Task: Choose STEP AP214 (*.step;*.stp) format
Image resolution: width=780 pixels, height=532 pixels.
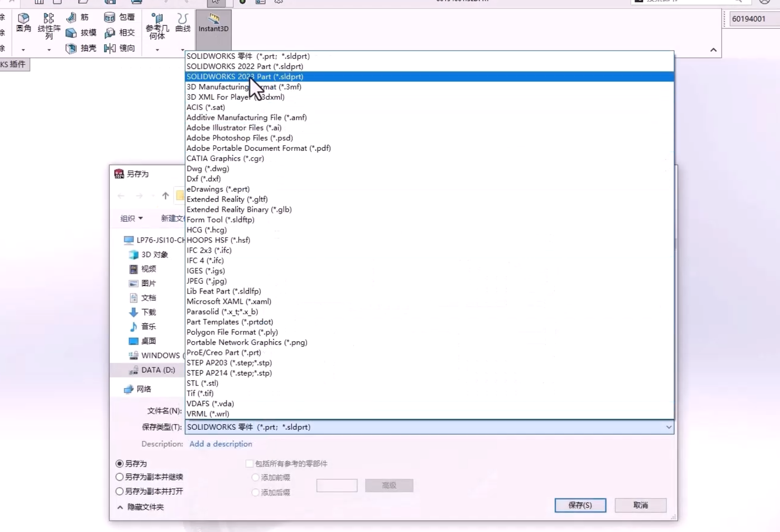Action: point(429,373)
